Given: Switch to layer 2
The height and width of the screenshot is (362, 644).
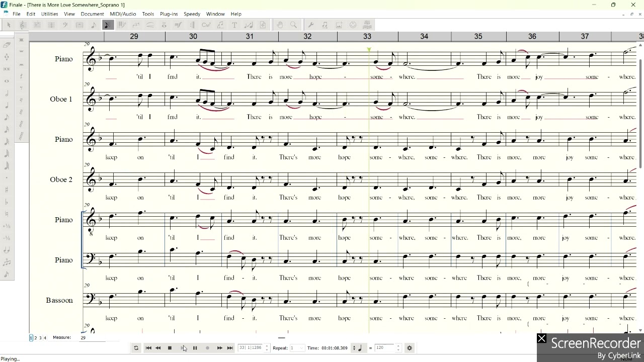Looking at the screenshot, I should [35, 338].
